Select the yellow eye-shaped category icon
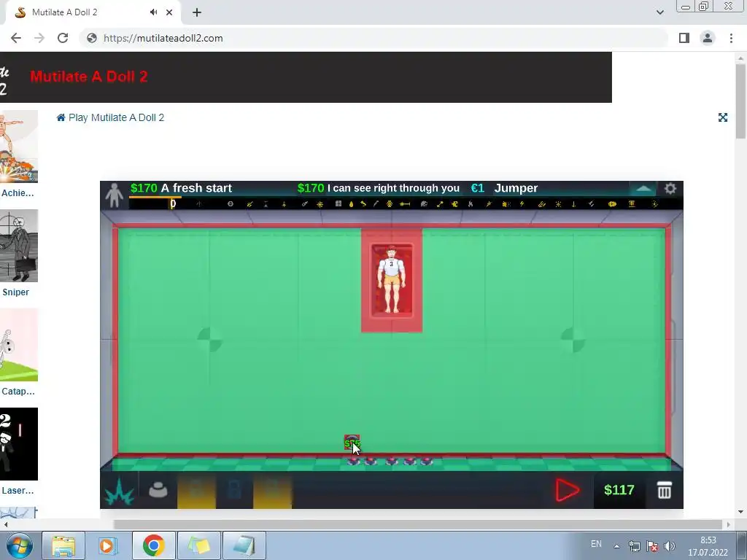The image size is (747, 560). [612, 204]
